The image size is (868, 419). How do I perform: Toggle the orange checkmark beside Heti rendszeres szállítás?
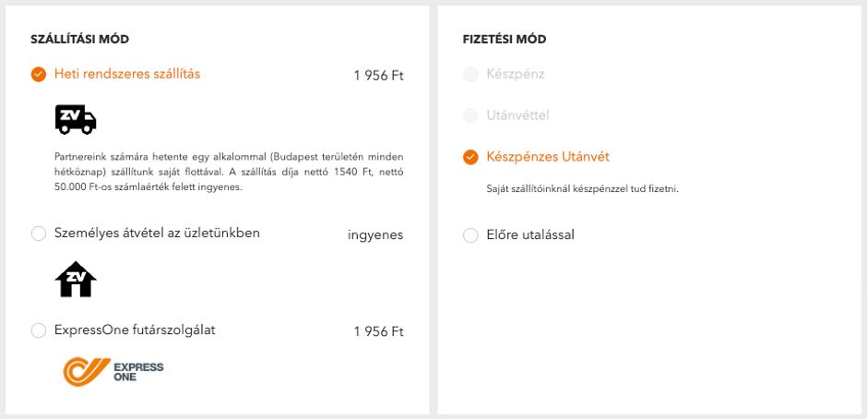coord(38,74)
